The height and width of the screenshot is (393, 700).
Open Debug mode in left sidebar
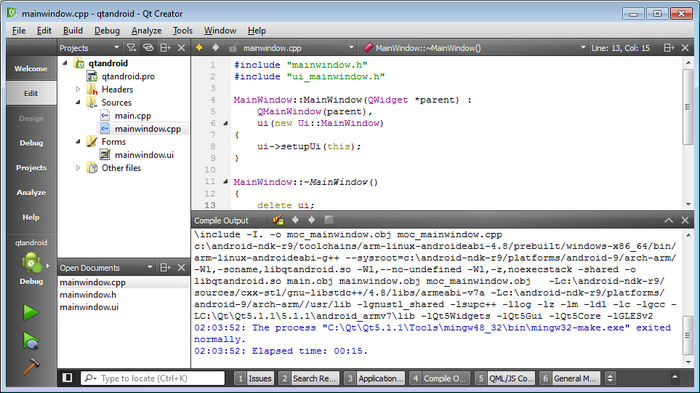pos(31,143)
